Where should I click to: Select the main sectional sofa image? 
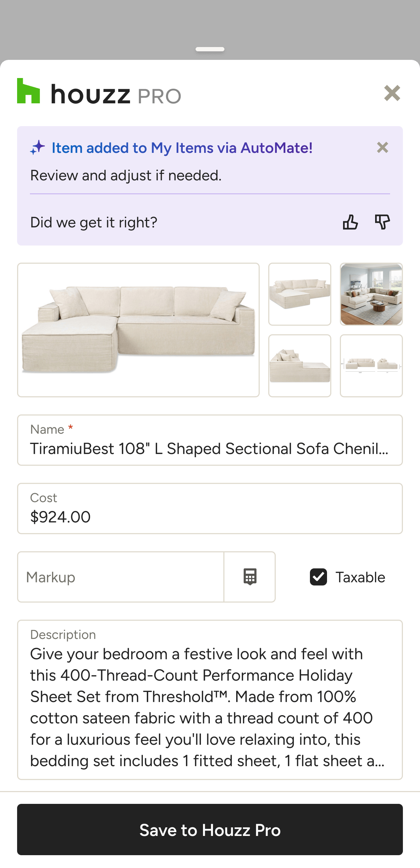coord(138,330)
